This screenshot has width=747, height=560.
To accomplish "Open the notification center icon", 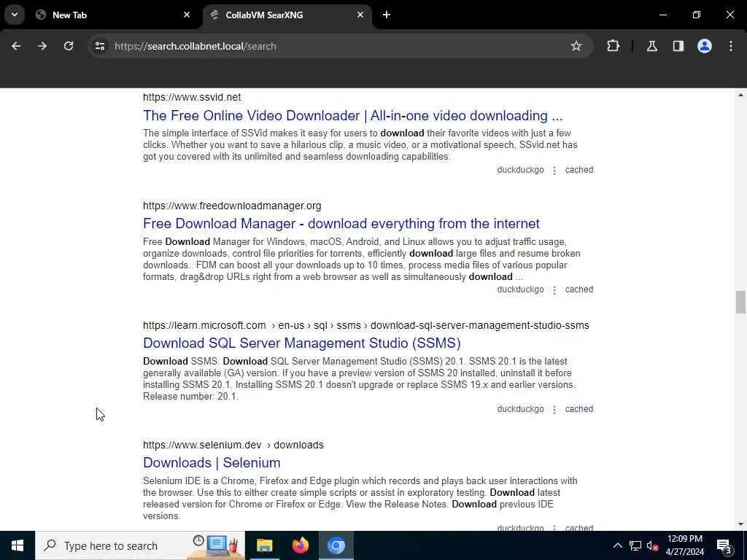I will pyautogui.click(x=724, y=545).
